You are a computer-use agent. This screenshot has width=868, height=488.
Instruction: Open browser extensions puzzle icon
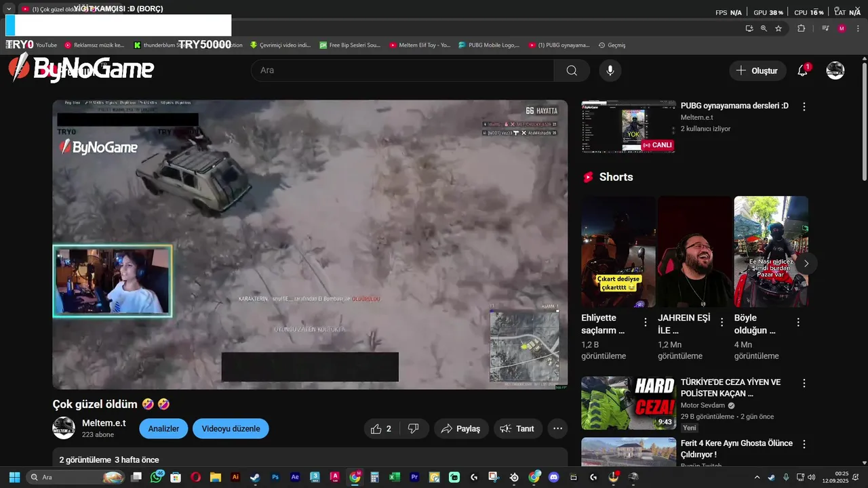(x=801, y=28)
